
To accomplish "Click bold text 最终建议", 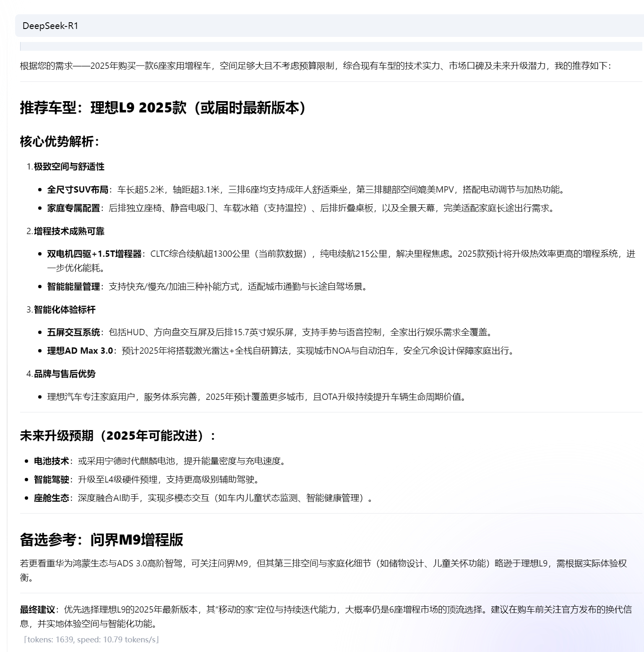I will coord(37,610).
